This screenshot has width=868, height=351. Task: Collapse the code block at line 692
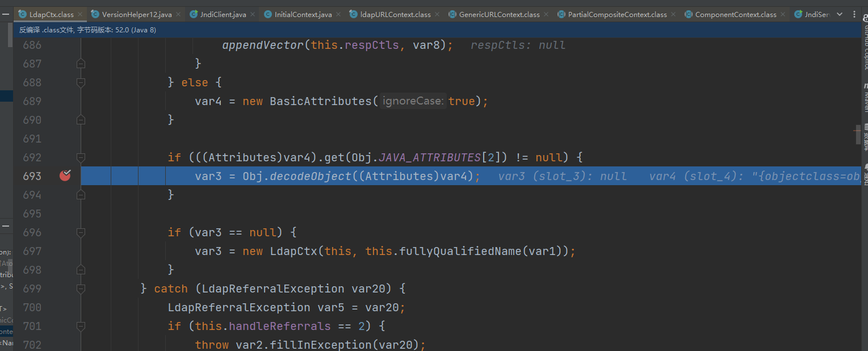point(81,157)
